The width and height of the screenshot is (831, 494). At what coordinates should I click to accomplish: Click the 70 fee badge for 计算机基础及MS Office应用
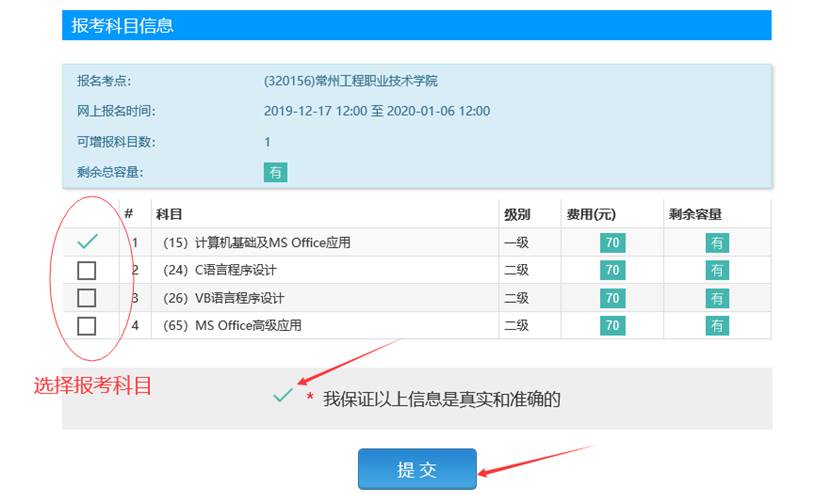[x=613, y=243]
